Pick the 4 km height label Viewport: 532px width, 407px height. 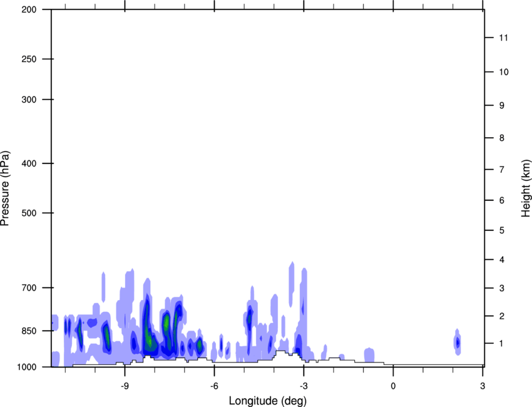pos(502,260)
